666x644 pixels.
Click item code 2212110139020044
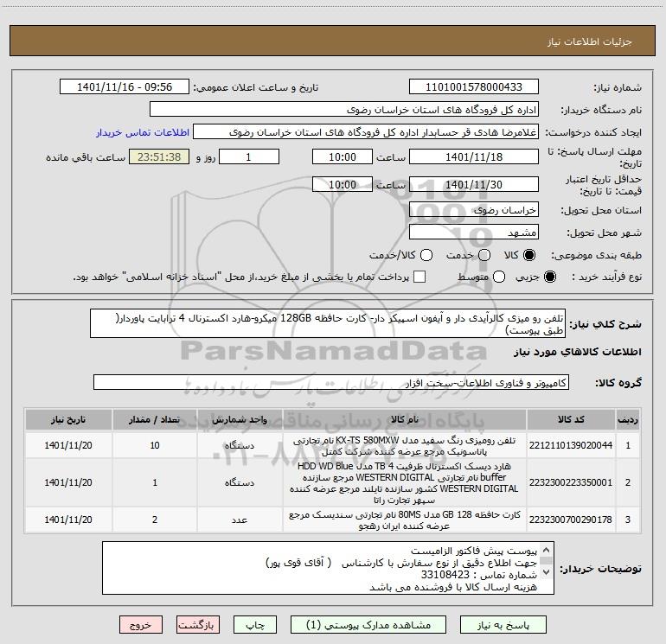[x=571, y=445]
